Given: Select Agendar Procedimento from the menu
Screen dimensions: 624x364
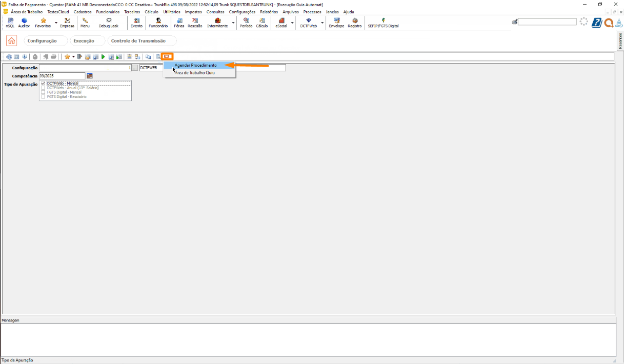Looking at the screenshot, I should coord(195,65).
